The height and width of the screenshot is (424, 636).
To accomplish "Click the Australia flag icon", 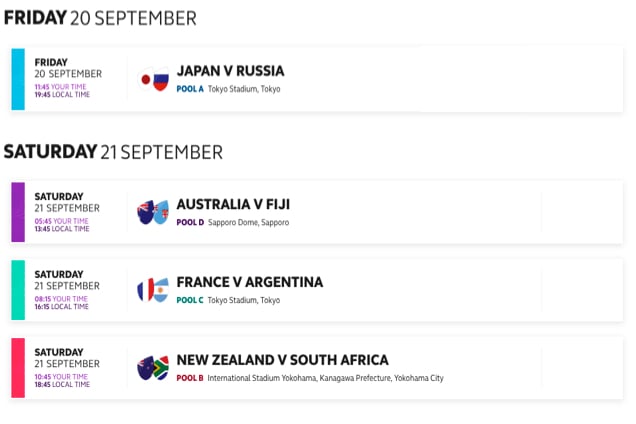I will coord(145,213).
